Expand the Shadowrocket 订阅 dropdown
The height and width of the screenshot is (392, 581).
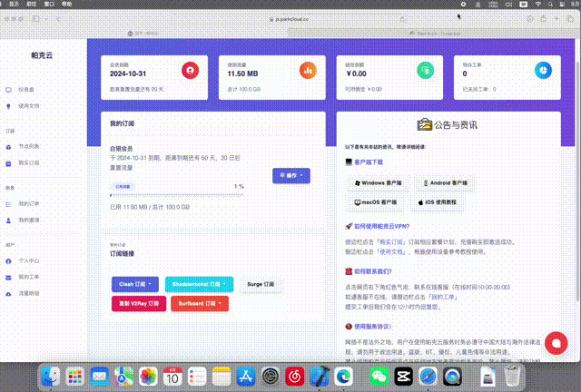click(x=199, y=284)
